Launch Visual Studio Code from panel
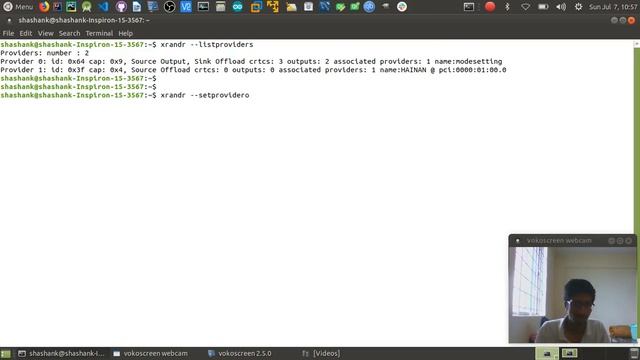640x360 pixels. click(x=104, y=7)
